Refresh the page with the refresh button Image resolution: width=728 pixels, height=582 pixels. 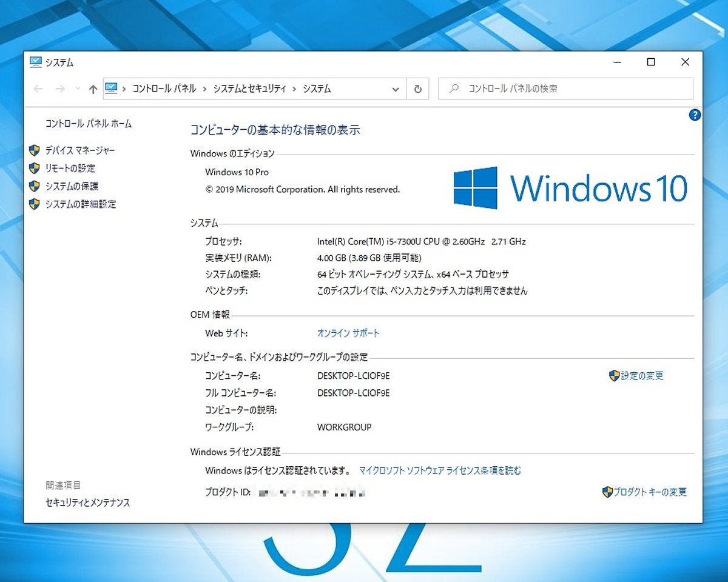(x=417, y=89)
